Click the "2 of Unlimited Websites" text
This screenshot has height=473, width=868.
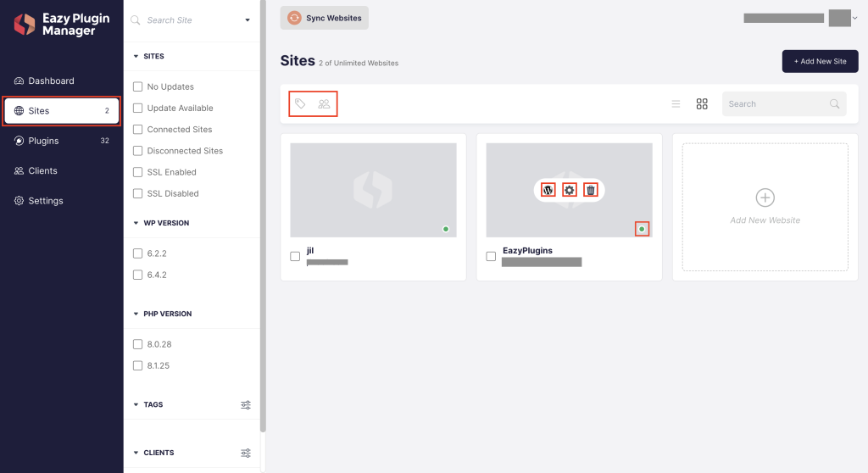[359, 63]
